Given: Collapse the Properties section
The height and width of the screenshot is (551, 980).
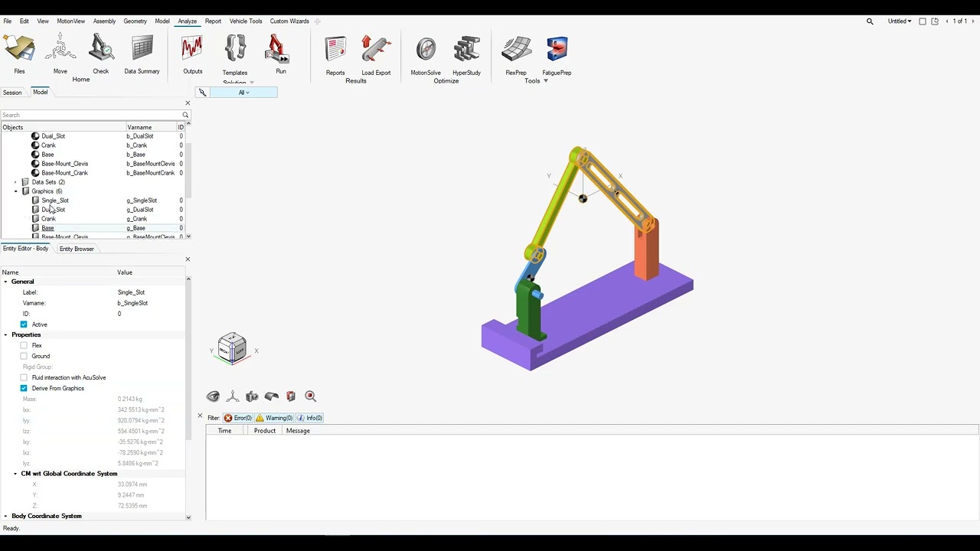Looking at the screenshot, I should (5, 335).
